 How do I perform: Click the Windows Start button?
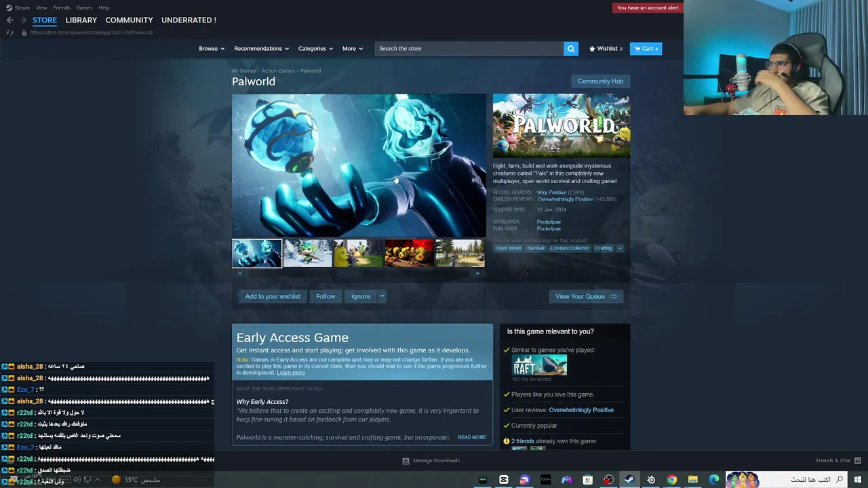click(x=858, y=480)
